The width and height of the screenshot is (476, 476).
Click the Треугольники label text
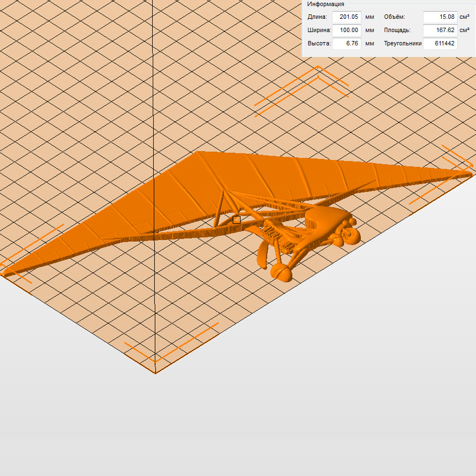(x=402, y=43)
